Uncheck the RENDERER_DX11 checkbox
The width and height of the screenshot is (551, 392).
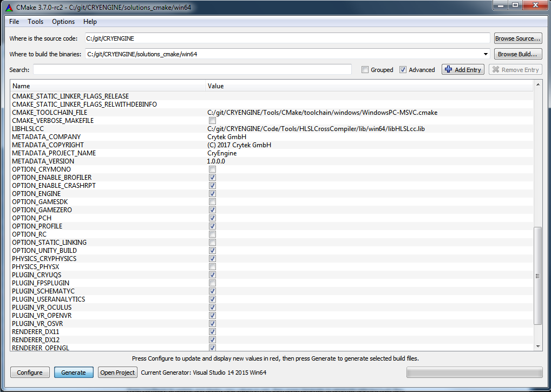click(212, 332)
